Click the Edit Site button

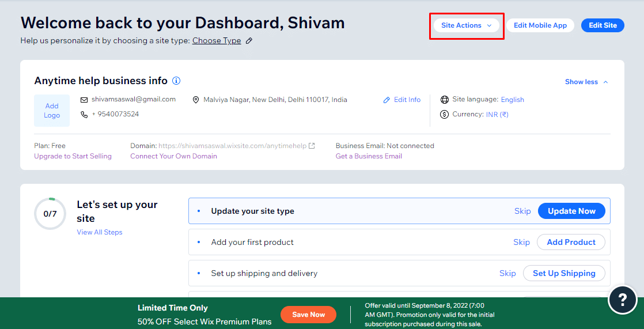coord(603,25)
